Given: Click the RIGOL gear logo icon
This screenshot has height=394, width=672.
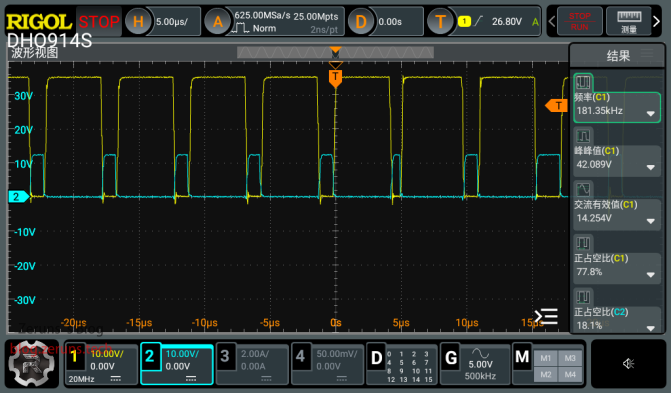Looking at the screenshot, I should point(32,364).
